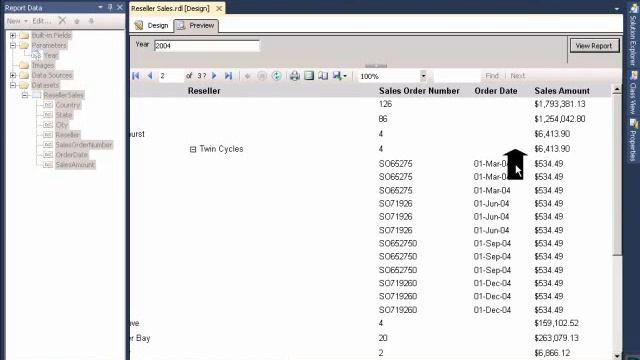Image resolution: width=640 pixels, height=360 pixels.
Task: Open export report dropdown
Action: (x=339, y=76)
